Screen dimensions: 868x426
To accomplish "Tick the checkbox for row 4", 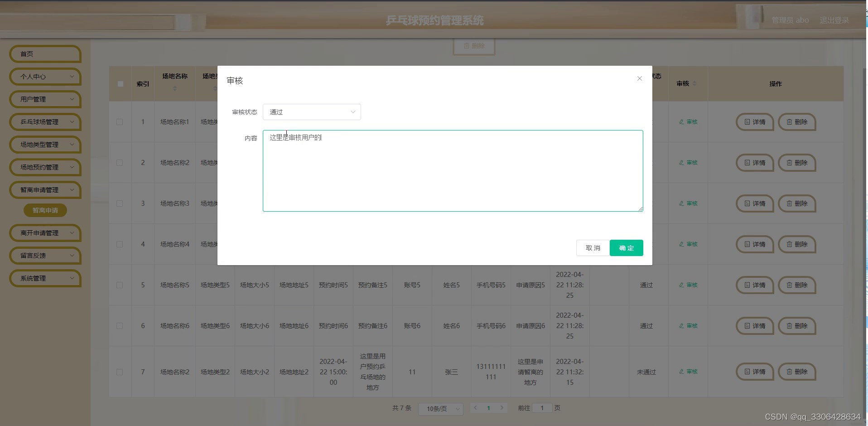I will (120, 244).
